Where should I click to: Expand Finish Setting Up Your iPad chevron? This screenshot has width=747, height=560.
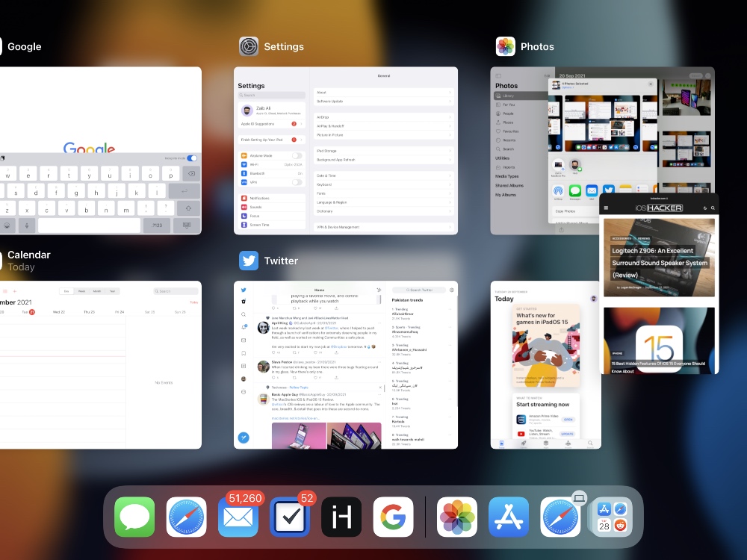point(301,140)
